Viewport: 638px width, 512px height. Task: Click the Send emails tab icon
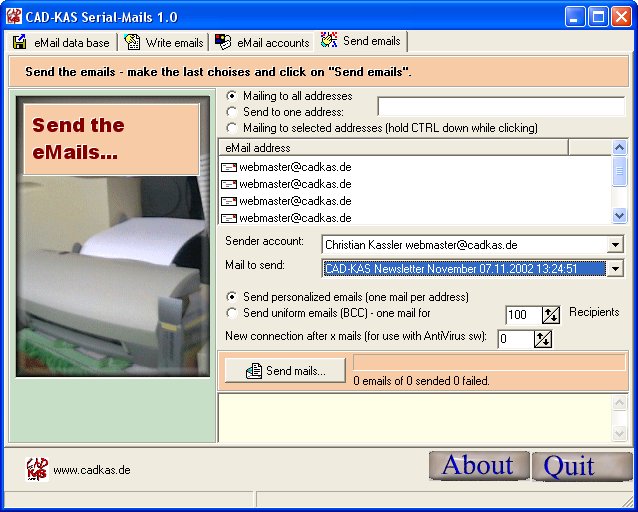pos(328,41)
